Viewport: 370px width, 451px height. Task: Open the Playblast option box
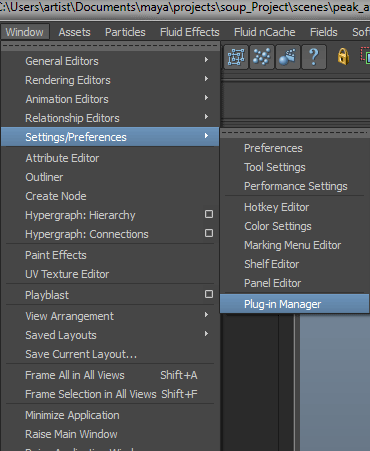[209, 294]
